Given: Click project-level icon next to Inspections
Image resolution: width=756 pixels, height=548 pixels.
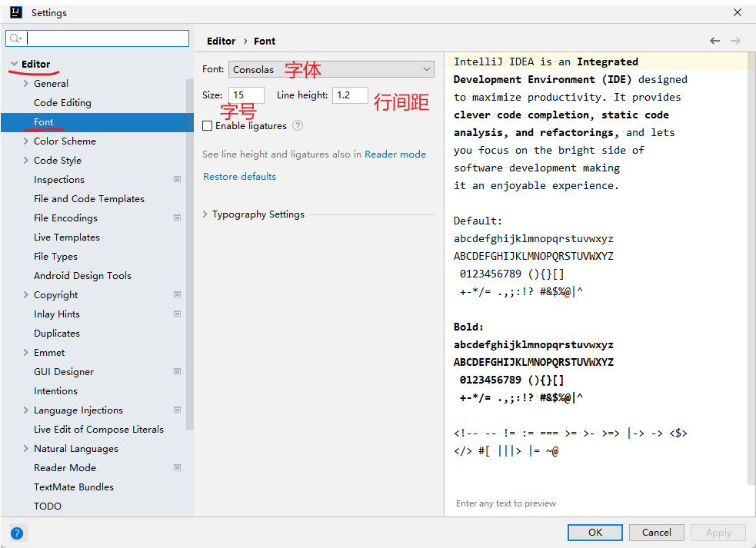Looking at the screenshot, I should point(177,179).
